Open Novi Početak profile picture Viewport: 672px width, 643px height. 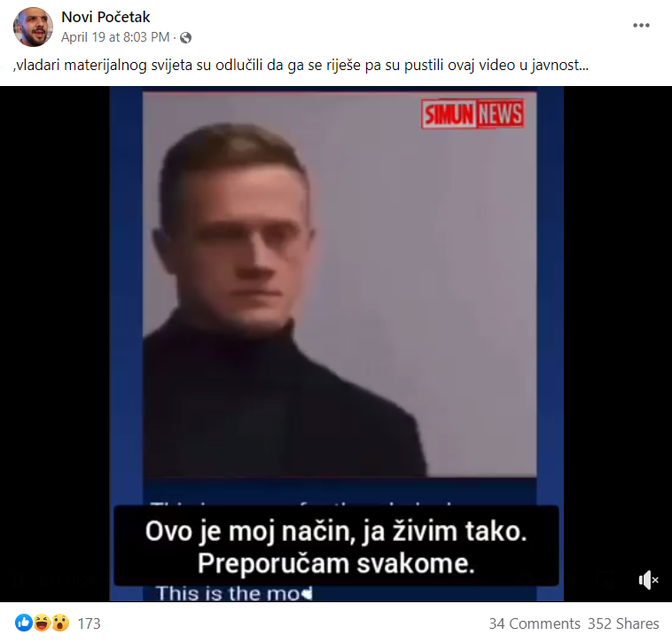pos(33,27)
